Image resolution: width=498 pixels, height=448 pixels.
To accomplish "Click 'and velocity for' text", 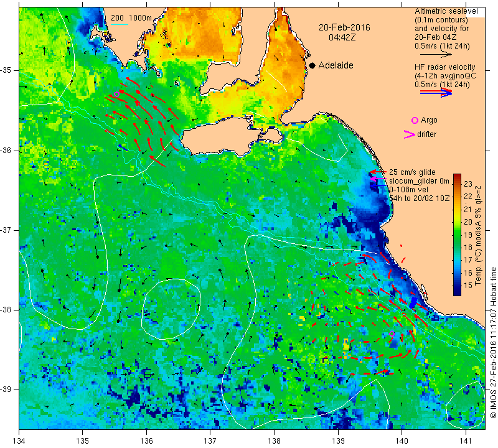I will pos(441,29).
